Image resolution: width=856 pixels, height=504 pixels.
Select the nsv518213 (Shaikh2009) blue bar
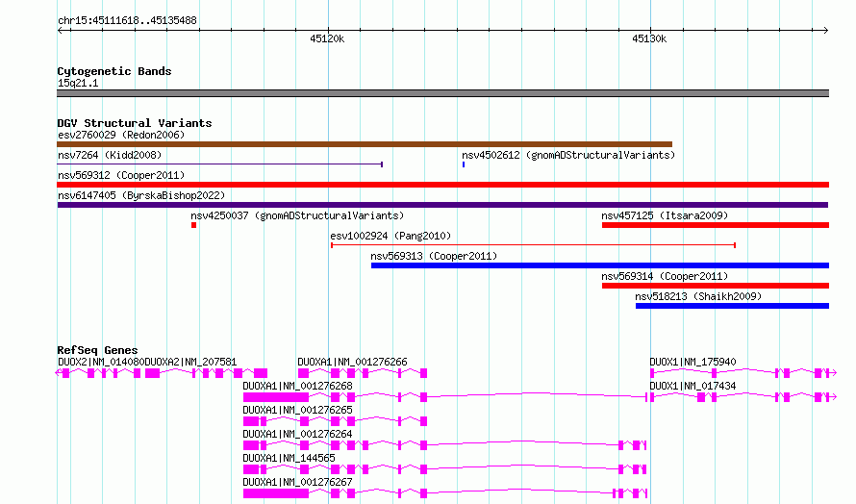point(732,306)
